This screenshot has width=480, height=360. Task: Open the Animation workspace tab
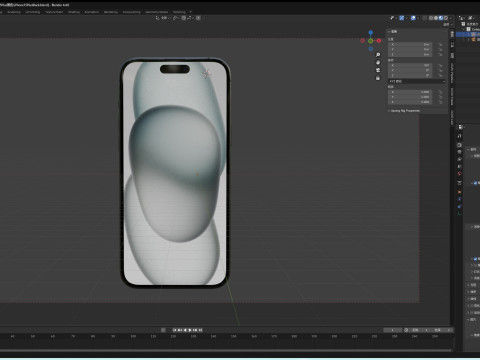[x=92, y=12]
